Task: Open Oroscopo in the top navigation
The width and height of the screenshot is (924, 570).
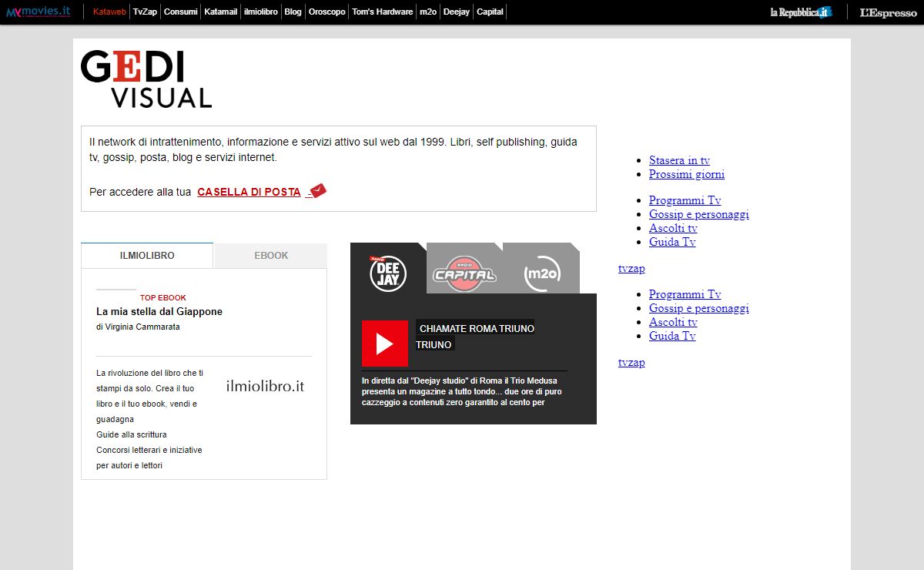Action: 327,12
